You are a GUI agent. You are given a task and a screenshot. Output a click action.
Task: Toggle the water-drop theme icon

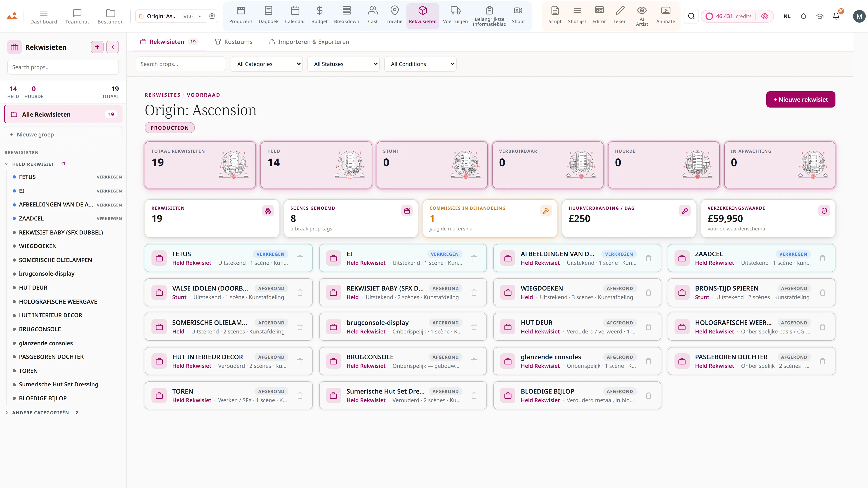pos(803,16)
